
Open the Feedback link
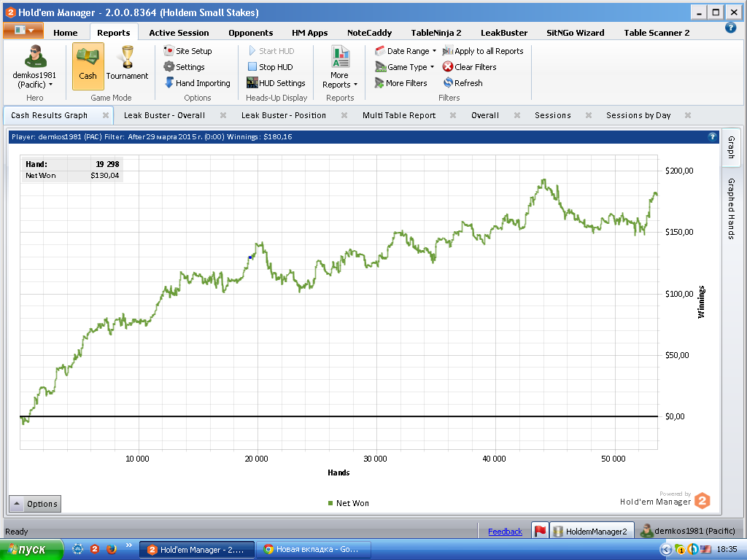[x=505, y=532]
